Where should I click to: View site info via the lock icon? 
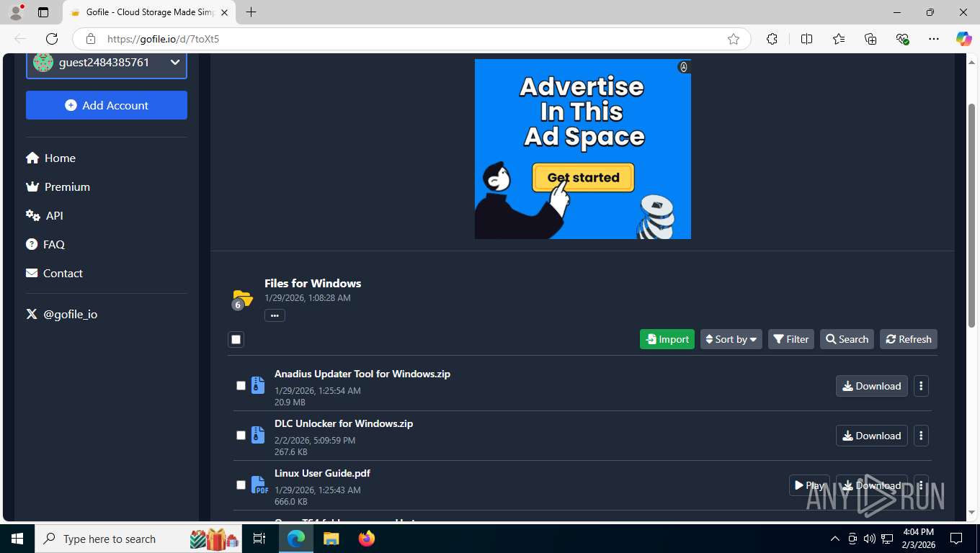90,39
